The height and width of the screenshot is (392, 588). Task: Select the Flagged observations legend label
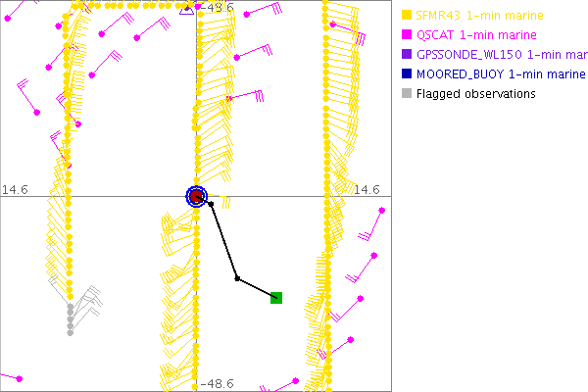click(x=475, y=94)
